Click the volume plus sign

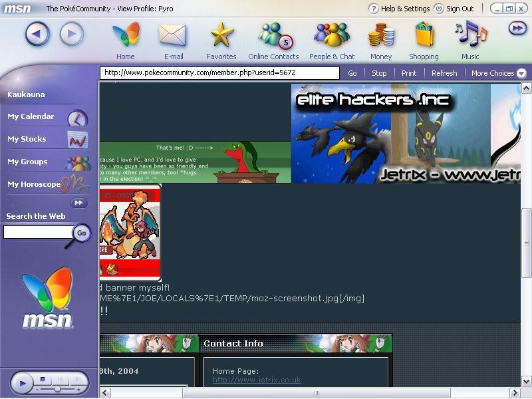(78, 390)
